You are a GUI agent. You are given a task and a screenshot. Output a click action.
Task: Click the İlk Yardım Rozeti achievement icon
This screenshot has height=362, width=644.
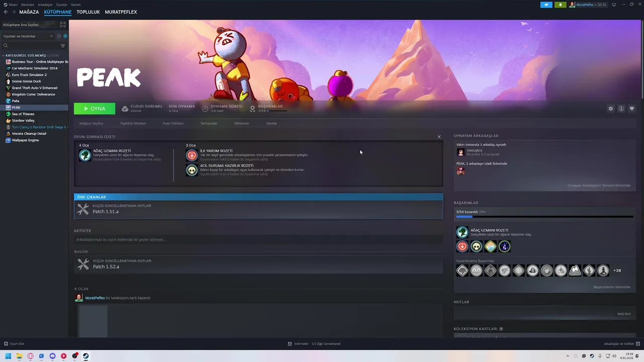[192, 155]
